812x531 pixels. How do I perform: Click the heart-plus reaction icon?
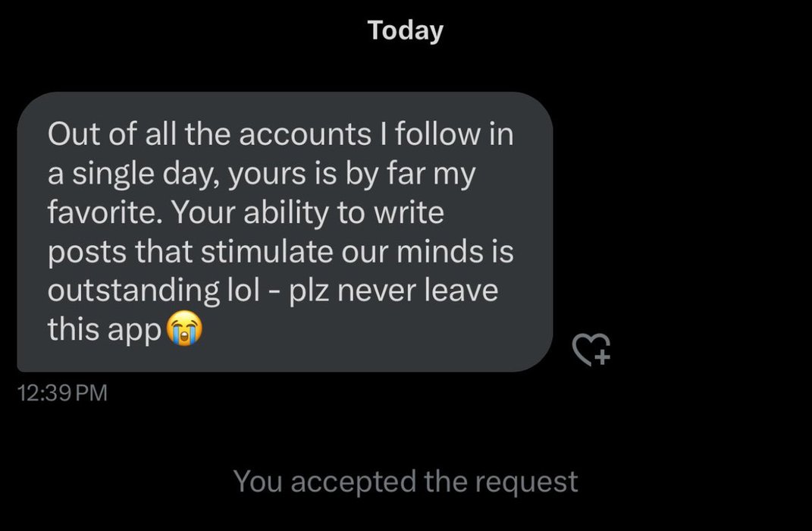[591, 350]
